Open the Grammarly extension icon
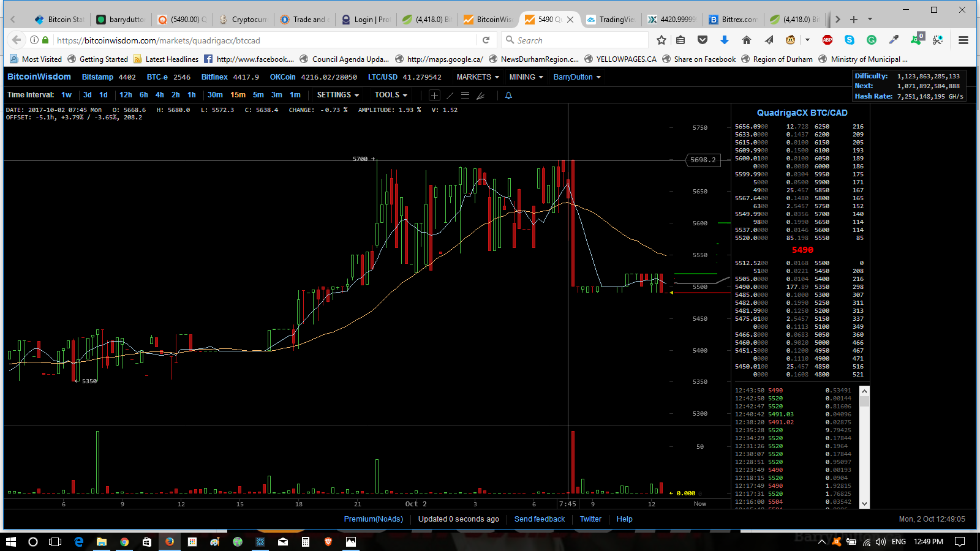The width and height of the screenshot is (980, 551). [872, 40]
